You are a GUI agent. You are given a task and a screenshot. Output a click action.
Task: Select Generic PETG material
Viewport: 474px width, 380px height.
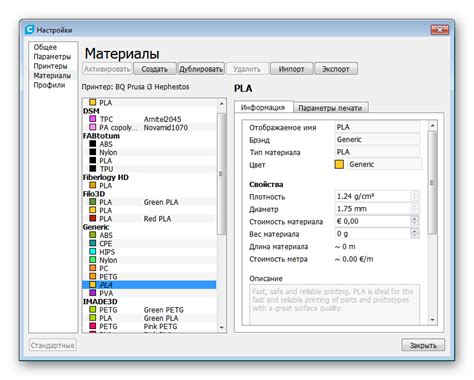point(149,277)
